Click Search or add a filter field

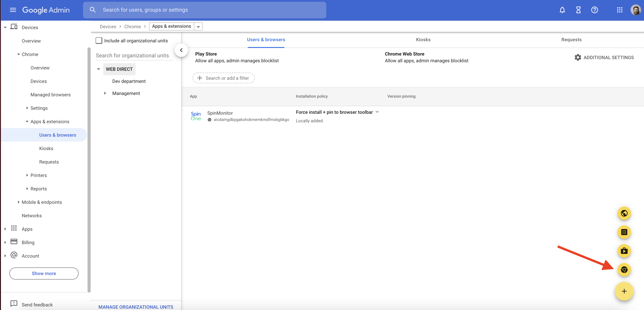pos(223,78)
